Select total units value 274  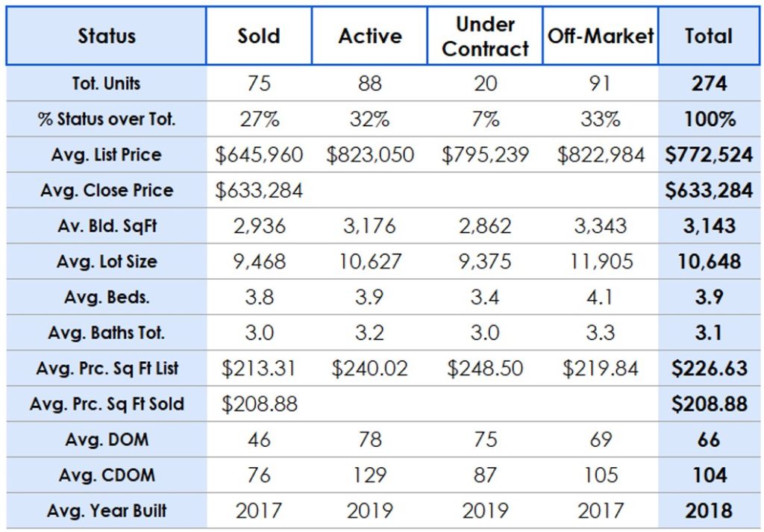click(x=709, y=84)
